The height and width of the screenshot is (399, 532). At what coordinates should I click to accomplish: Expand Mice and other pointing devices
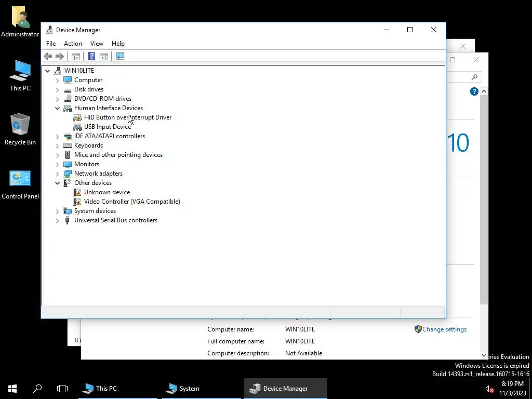click(57, 155)
